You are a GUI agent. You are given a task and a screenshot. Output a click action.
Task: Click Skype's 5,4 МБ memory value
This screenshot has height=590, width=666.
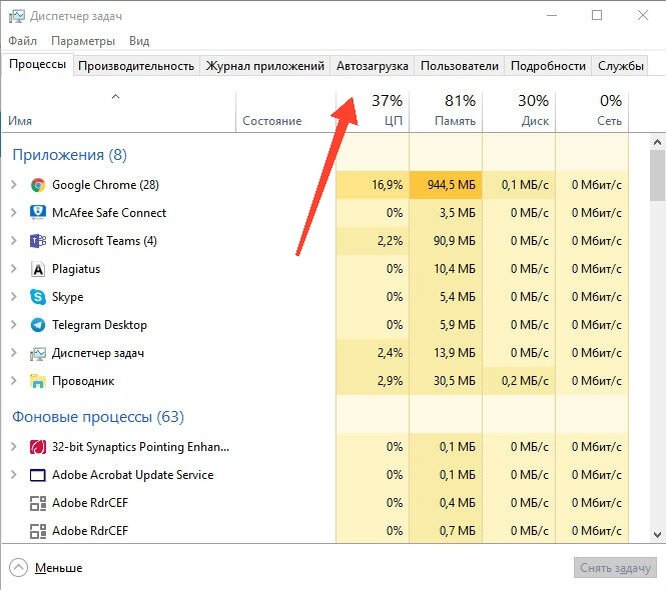tap(457, 297)
